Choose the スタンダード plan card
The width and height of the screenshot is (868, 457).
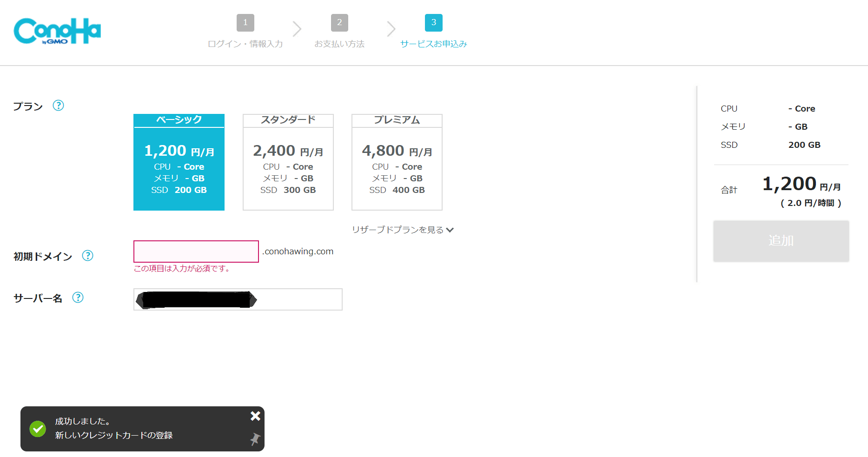288,162
